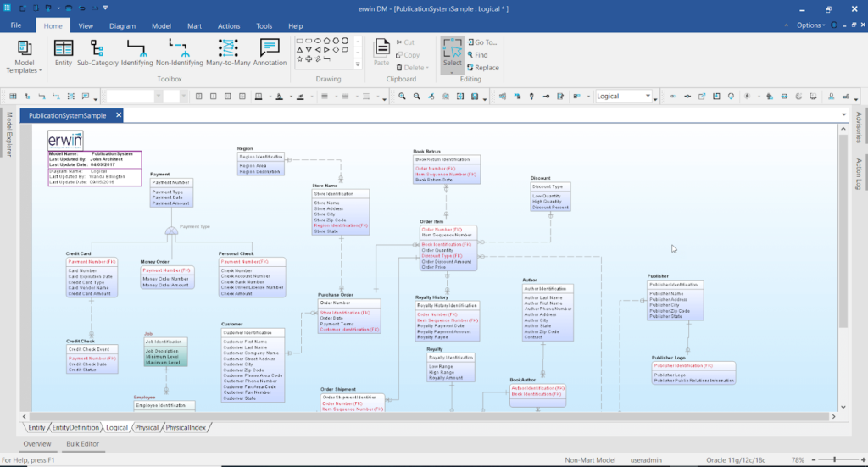
Task: Choose the Identifying relationship tool
Action: (136, 53)
